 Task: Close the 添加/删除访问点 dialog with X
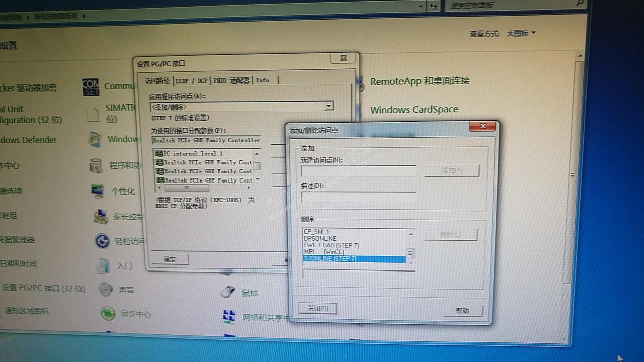tap(482, 126)
